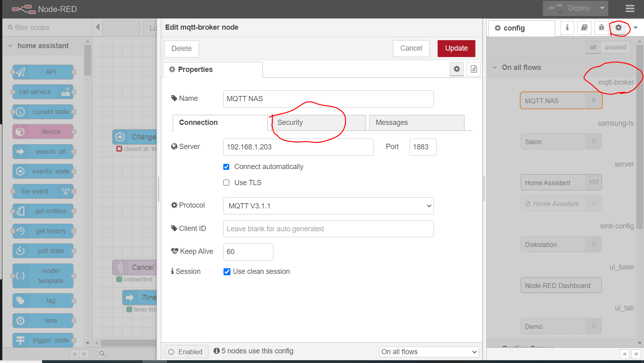The height and width of the screenshot is (363, 644).
Task: Hide the palette with left arrow toggle
Action: click(98, 27)
